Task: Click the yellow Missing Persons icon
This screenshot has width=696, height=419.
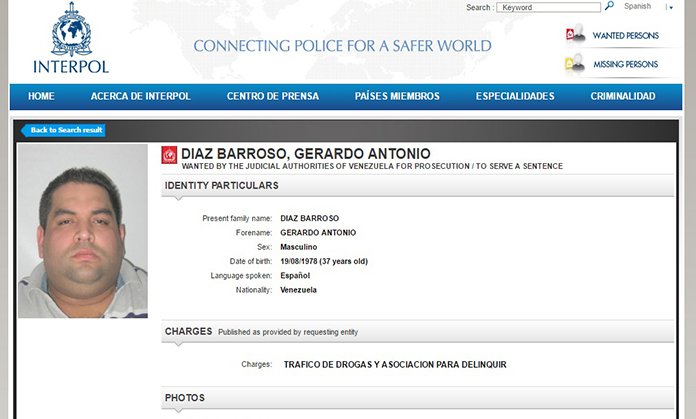Action: point(575,64)
